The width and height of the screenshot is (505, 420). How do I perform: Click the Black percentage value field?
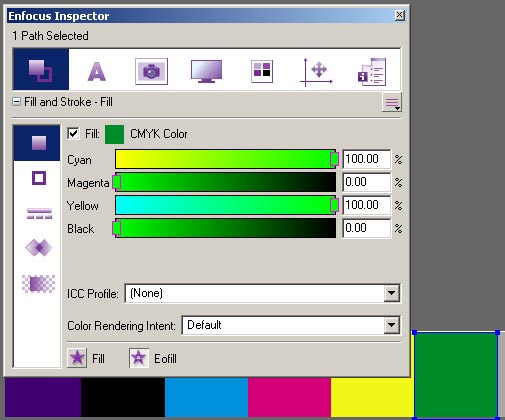(366, 228)
